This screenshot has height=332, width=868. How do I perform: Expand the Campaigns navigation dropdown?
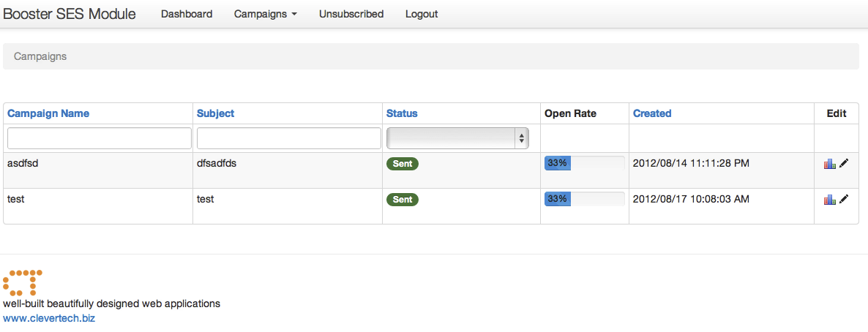(265, 14)
